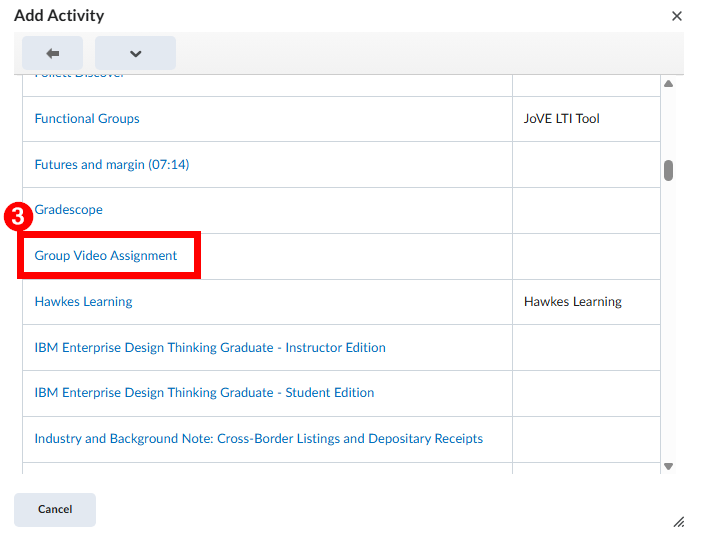Select the Group Video Assignment link
Viewport: 704px width, 541px height.
pyautogui.click(x=106, y=256)
